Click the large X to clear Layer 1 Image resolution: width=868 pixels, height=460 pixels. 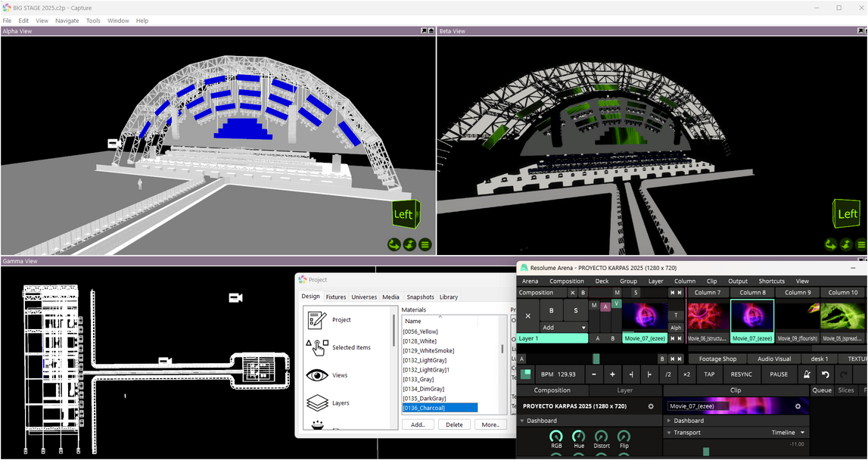point(527,316)
